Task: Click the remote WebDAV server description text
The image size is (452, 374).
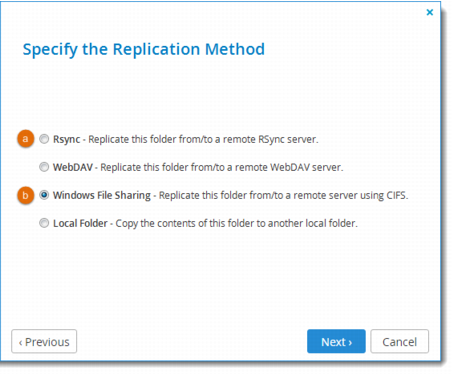Action: coord(222,167)
